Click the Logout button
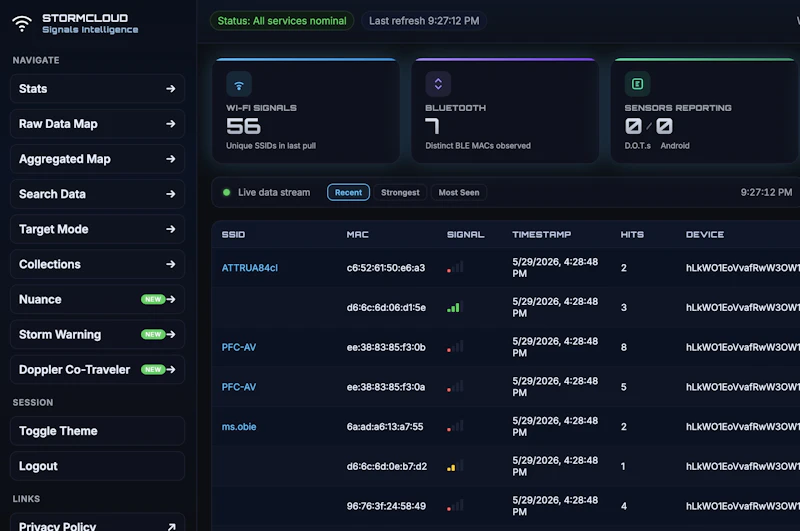This screenshot has height=531, width=800. click(x=97, y=466)
